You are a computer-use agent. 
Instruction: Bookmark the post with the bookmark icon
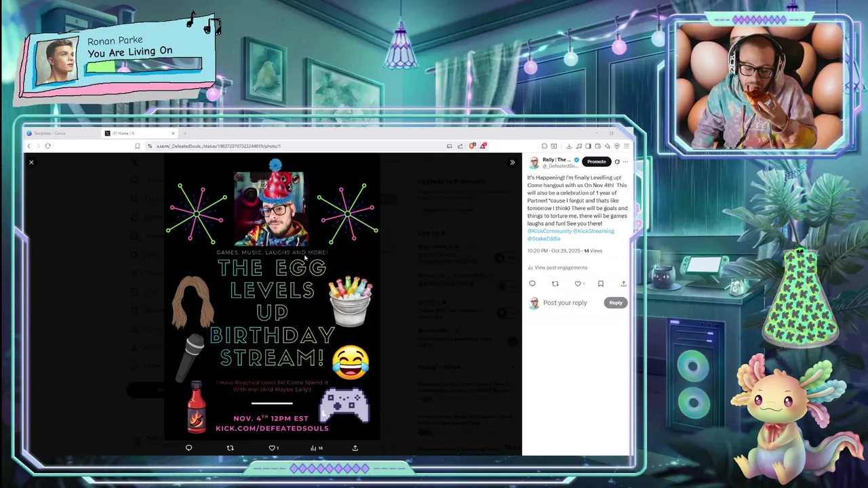pos(600,284)
